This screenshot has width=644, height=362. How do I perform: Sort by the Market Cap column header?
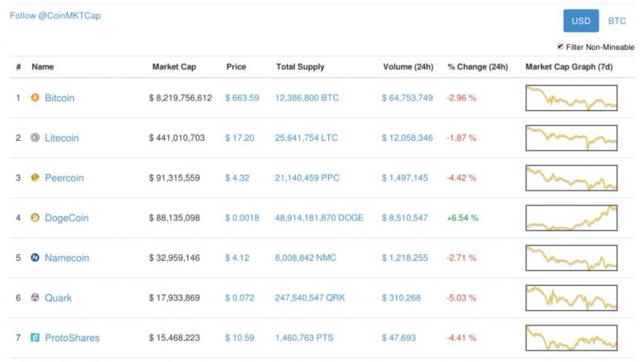pos(174,66)
